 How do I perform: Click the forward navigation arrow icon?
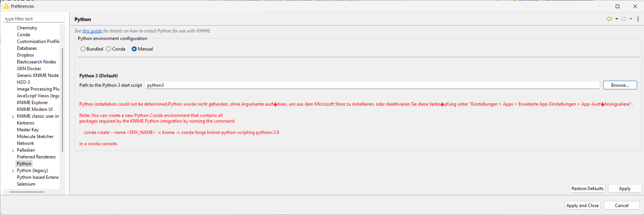[624, 19]
